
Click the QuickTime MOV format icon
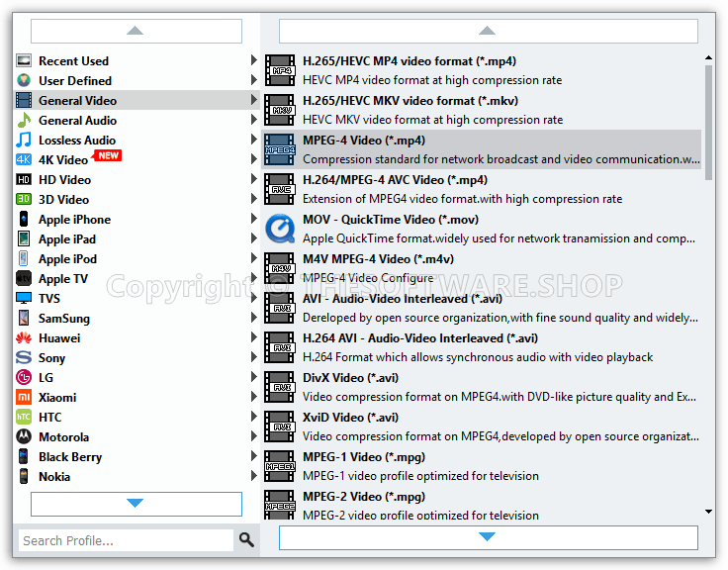tap(280, 229)
